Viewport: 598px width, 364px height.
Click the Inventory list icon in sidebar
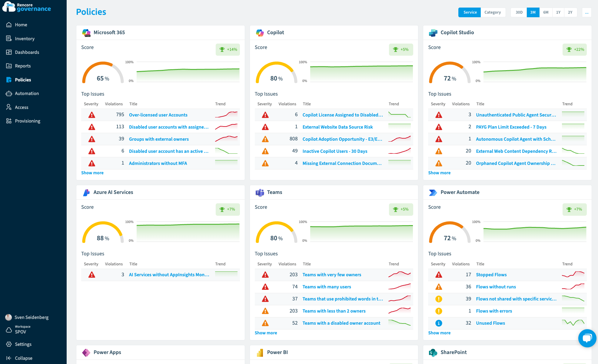(9, 38)
